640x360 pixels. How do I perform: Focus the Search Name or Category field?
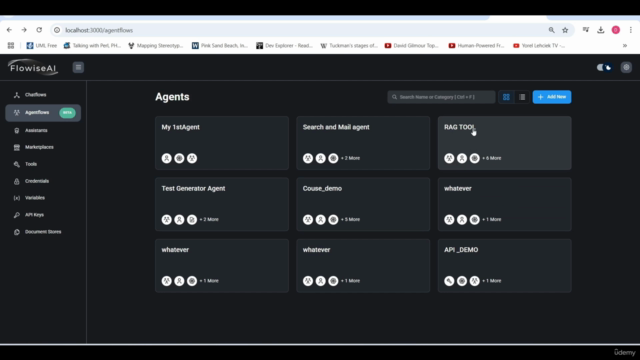point(441,97)
